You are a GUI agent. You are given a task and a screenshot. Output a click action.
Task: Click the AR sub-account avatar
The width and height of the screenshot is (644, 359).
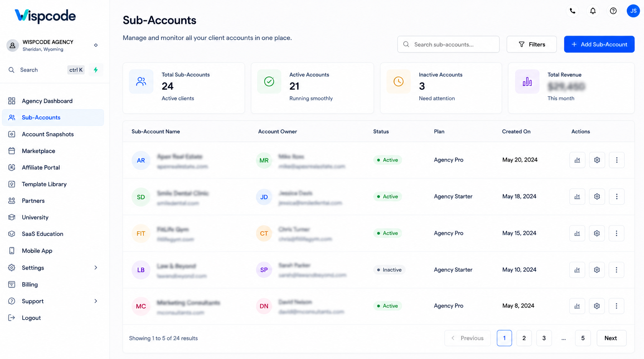pos(141,160)
